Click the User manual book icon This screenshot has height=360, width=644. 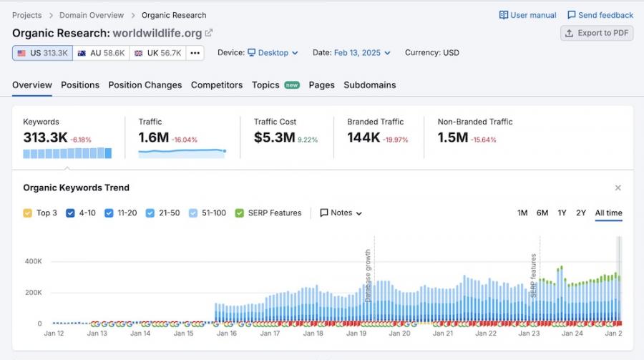503,15
